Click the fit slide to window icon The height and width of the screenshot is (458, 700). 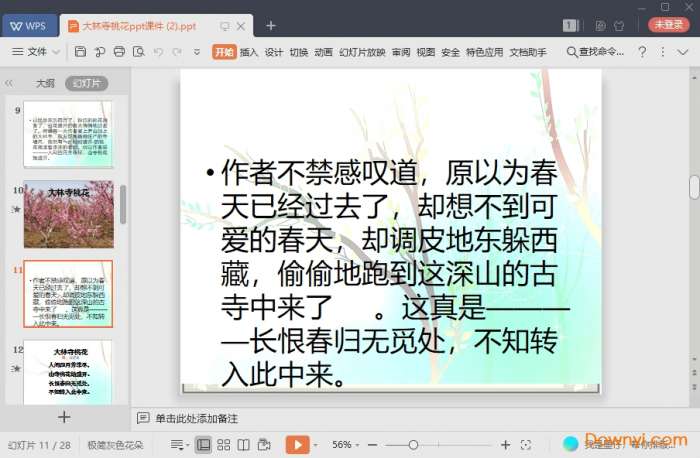[x=526, y=445]
